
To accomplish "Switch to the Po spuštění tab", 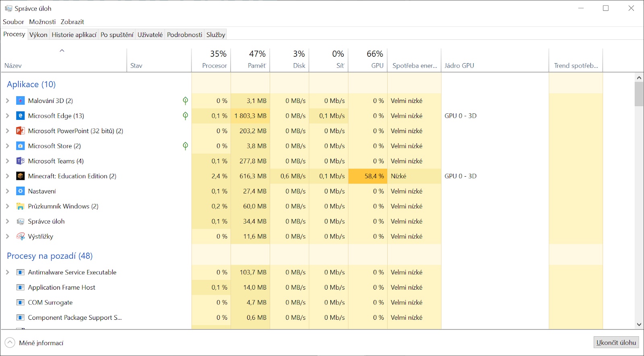I will [x=117, y=35].
